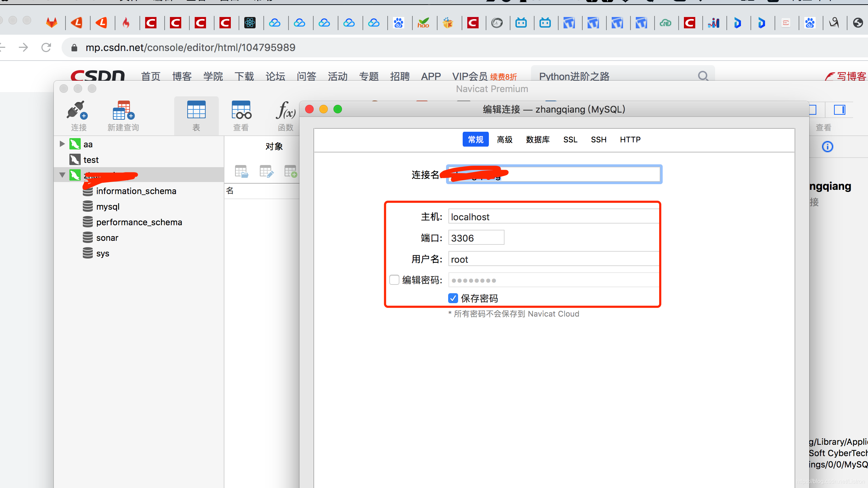Screen dimensions: 868x488
Task: Open New Query toolbar icon
Action: tap(123, 110)
